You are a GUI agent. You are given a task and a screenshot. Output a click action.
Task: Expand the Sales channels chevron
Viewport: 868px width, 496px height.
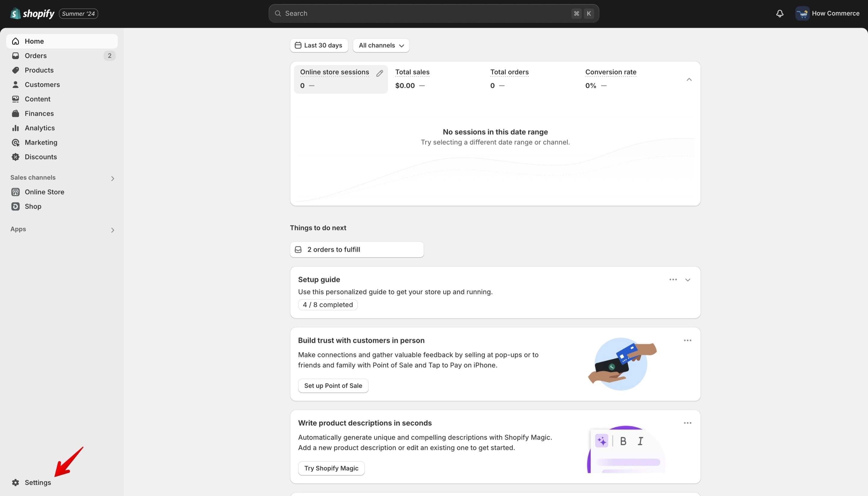coord(112,179)
